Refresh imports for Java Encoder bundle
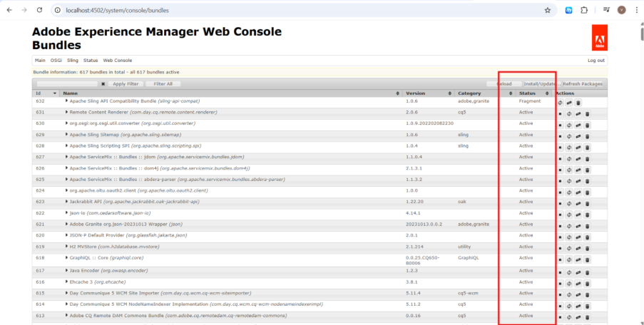The image size is (644, 325). click(569, 272)
